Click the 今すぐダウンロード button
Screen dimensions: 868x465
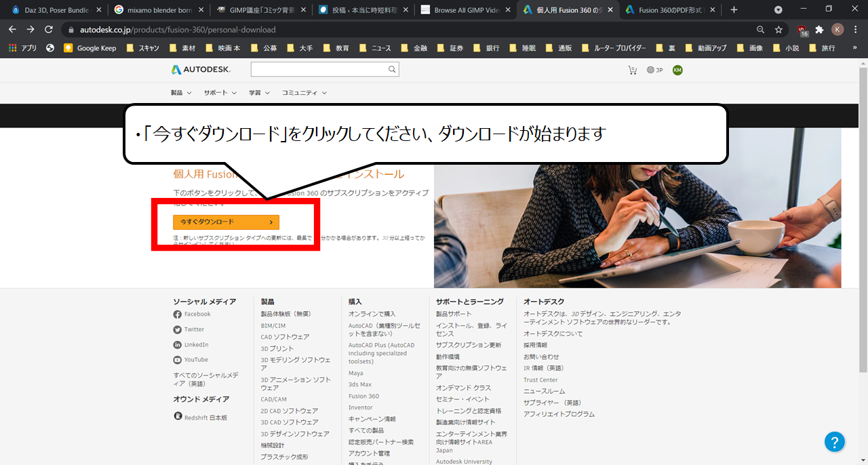226,222
